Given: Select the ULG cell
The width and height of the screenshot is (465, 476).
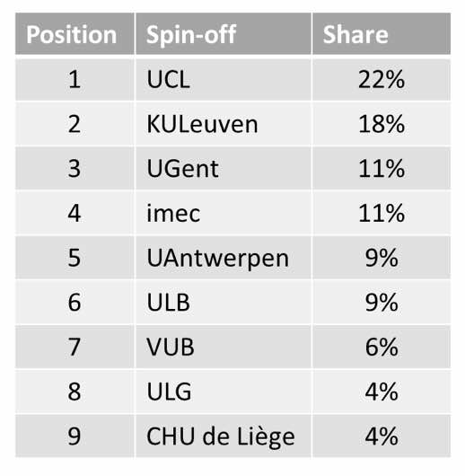Looking at the screenshot, I should [x=224, y=392].
